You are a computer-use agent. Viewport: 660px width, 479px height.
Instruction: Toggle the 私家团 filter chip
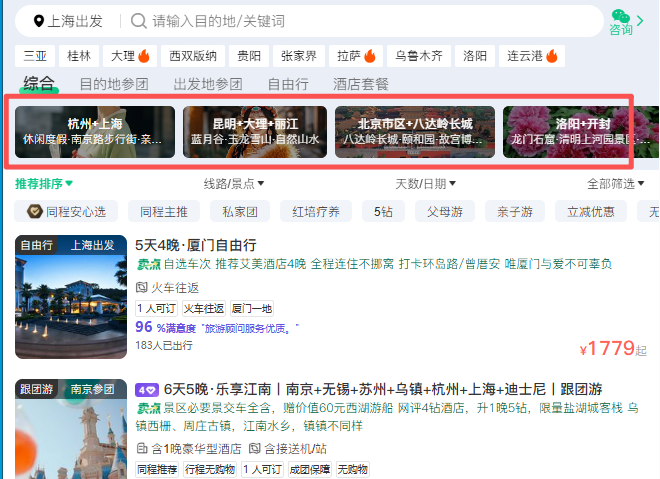pos(240,211)
